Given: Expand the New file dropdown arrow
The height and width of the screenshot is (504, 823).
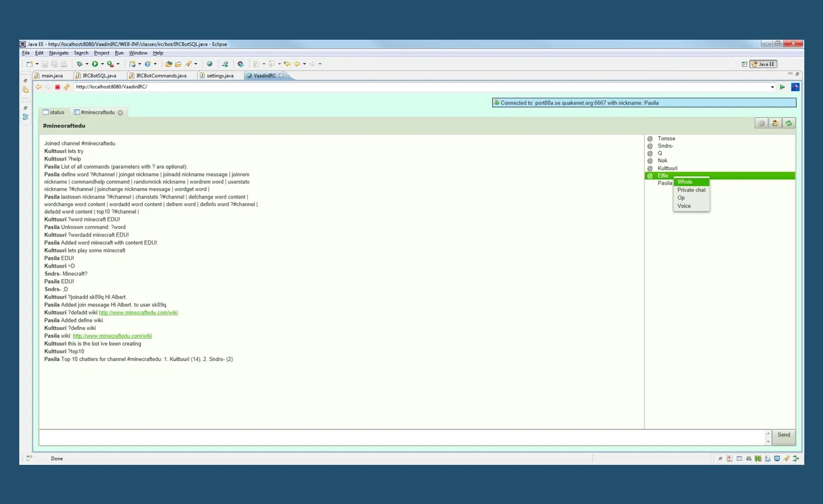Looking at the screenshot, I should coord(37,64).
